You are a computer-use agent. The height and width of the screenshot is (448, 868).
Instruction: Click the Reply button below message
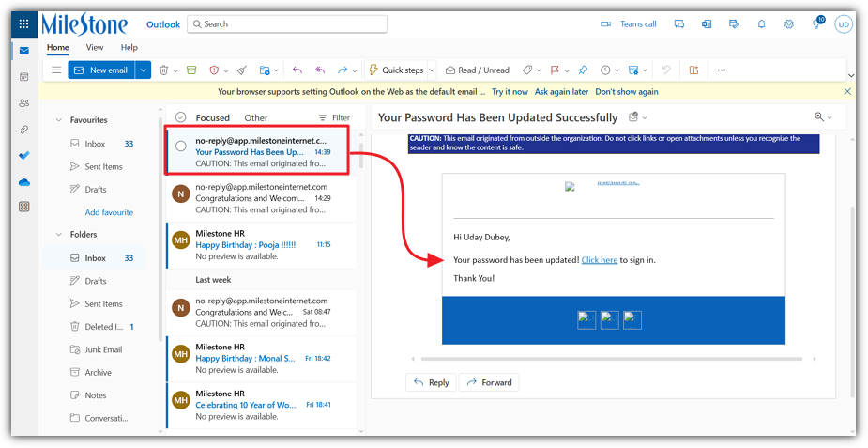432,382
